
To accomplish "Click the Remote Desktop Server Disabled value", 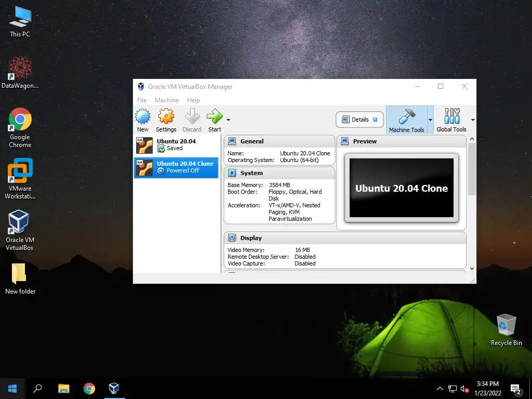I will 305,257.
